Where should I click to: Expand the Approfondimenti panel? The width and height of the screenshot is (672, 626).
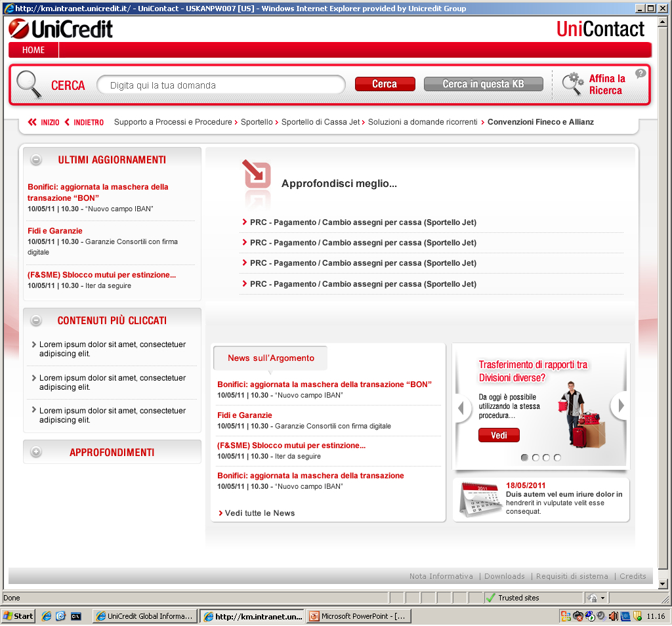(36, 451)
